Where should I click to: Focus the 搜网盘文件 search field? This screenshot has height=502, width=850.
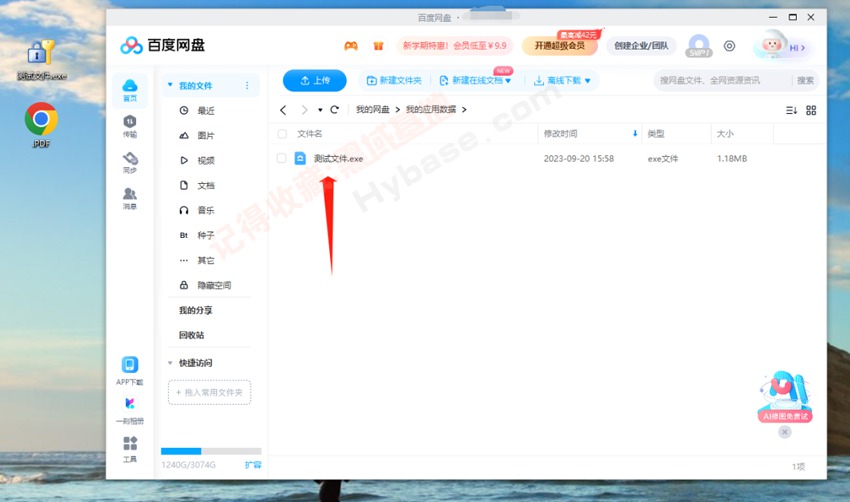723,80
